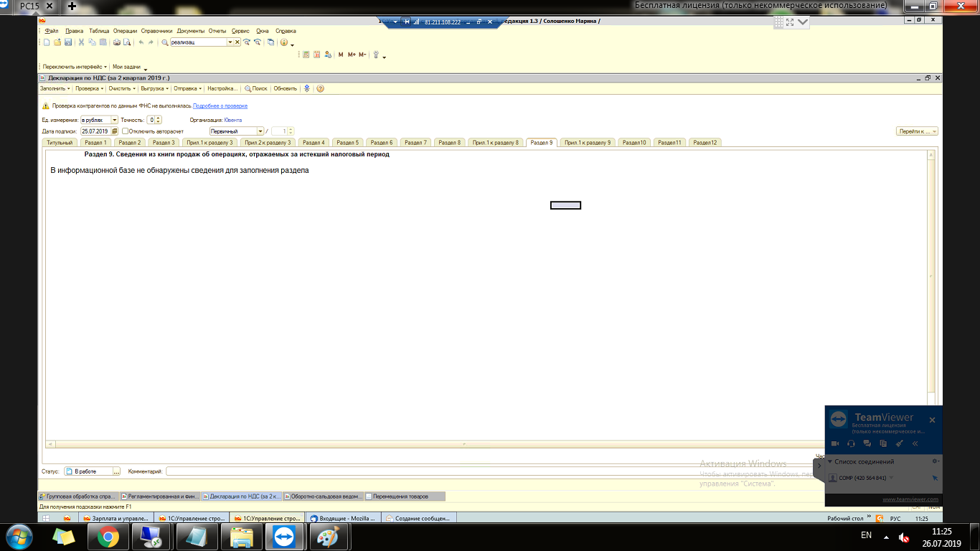Viewport: 980px width, 551px height.
Task: Toggle the Отключить авторасчет checkbox
Action: [126, 131]
